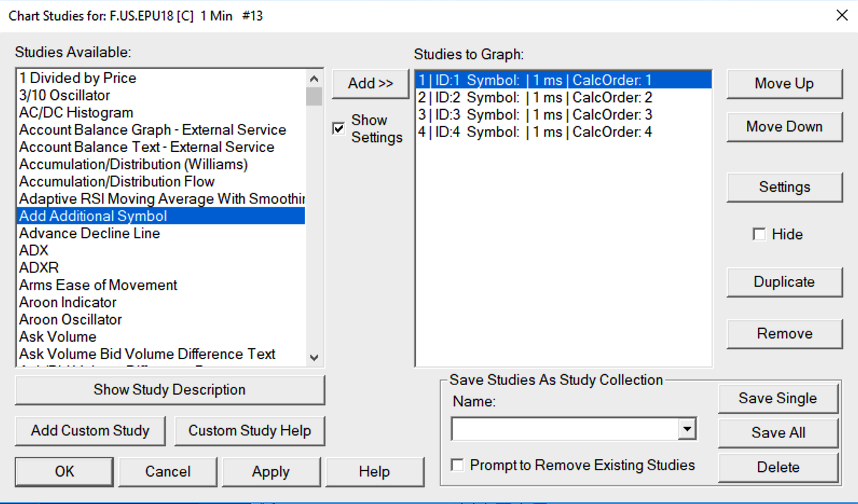Select Adaptive RSI Moving Average With Smoothing

[x=161, y=199]
